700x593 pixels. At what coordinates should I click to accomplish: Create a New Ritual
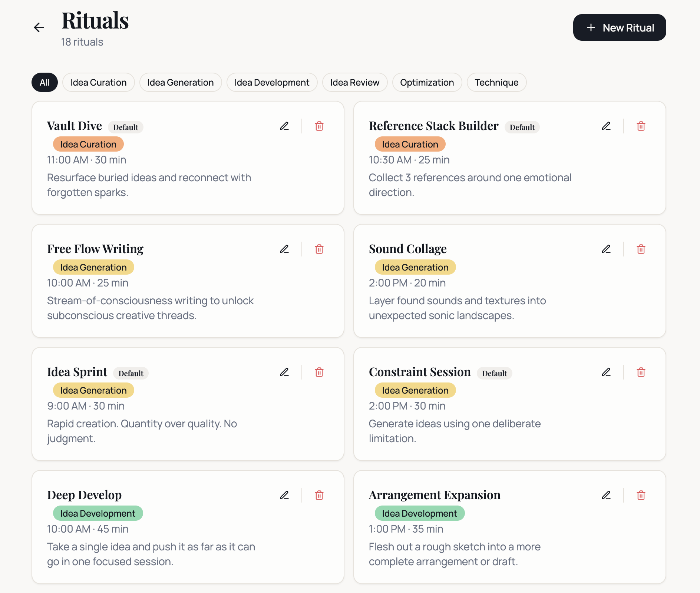tap(620, 27)
